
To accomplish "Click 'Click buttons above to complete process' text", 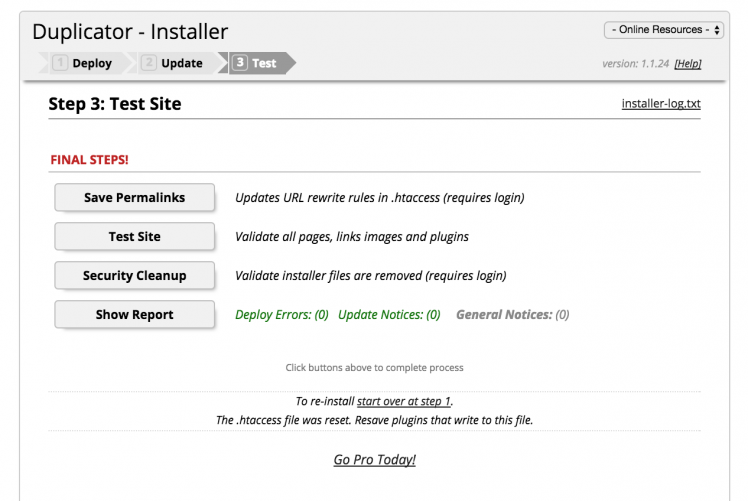I will click(x=374, y=367).
